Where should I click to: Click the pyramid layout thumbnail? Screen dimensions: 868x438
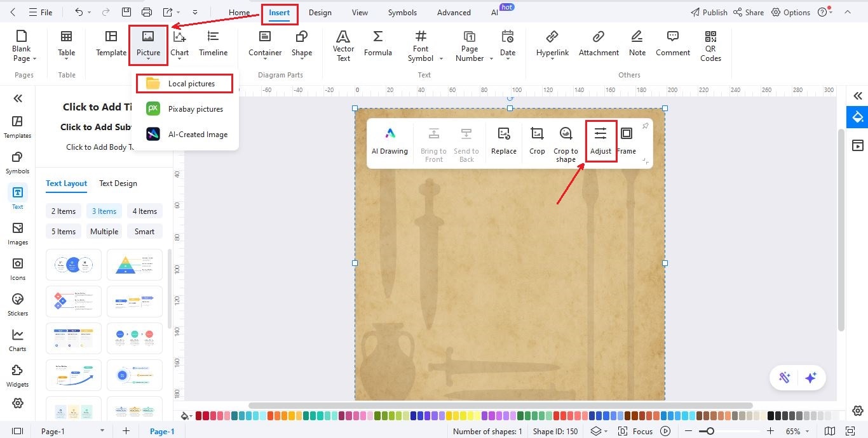point(134,265)
